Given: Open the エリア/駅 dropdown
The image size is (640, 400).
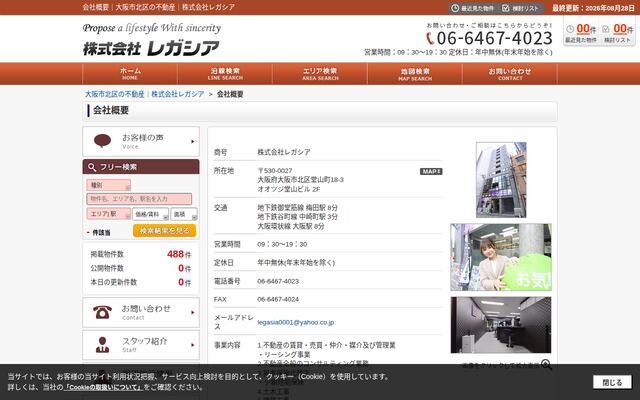Looking at the screenshot, I should tap(109, 214).
